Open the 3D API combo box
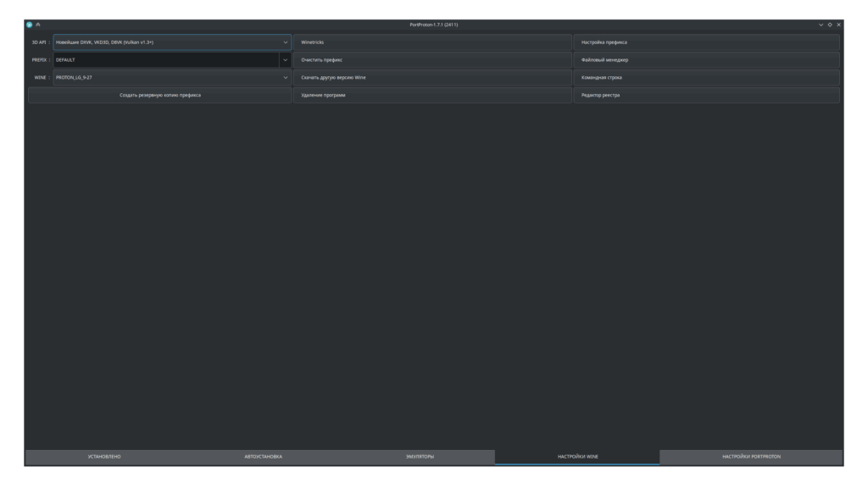This screenshot has width=868, height=495. coord(172,42)
